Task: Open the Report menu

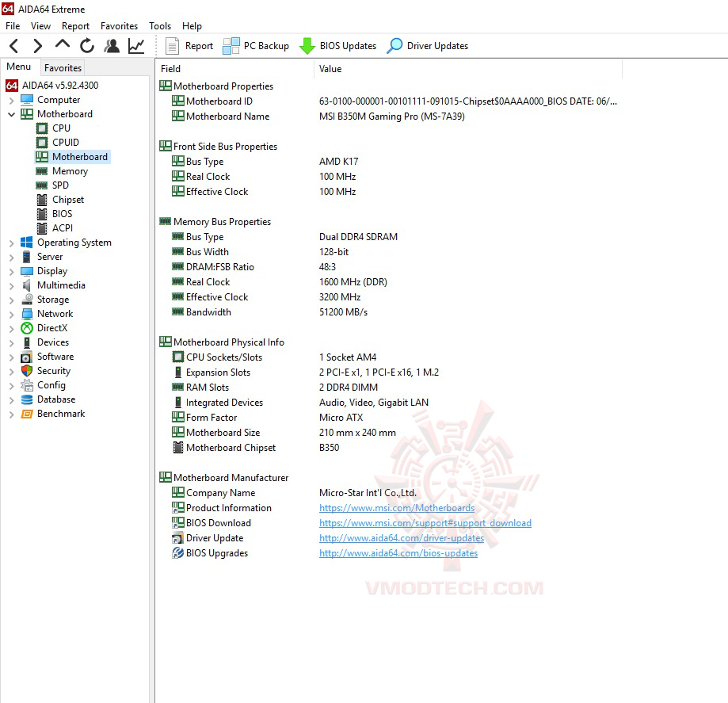Action: tap(75, 26)
